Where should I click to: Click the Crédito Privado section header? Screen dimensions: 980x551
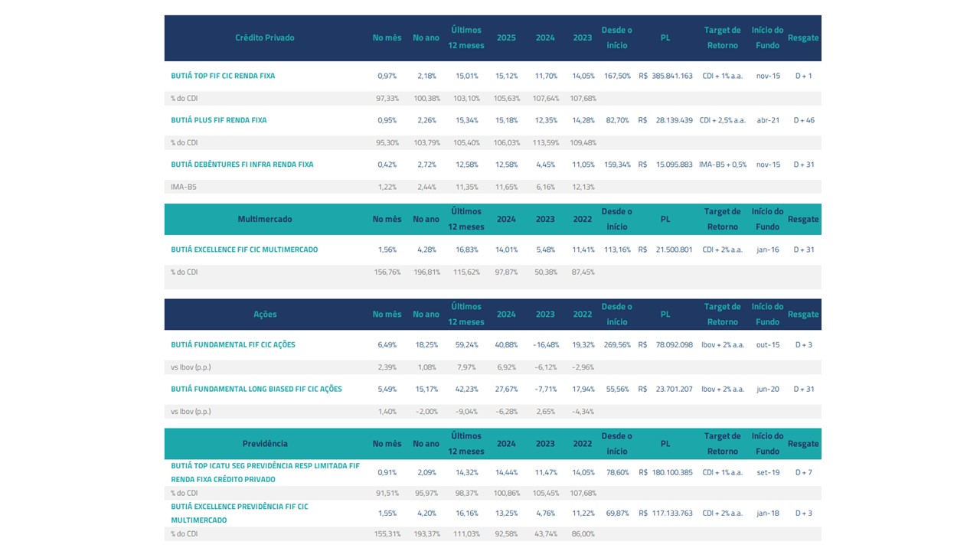pyautogui.click(x=264, y=37)
